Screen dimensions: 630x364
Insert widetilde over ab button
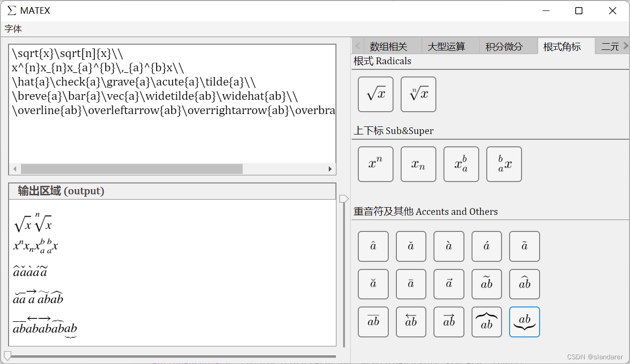tap(487, 284)
